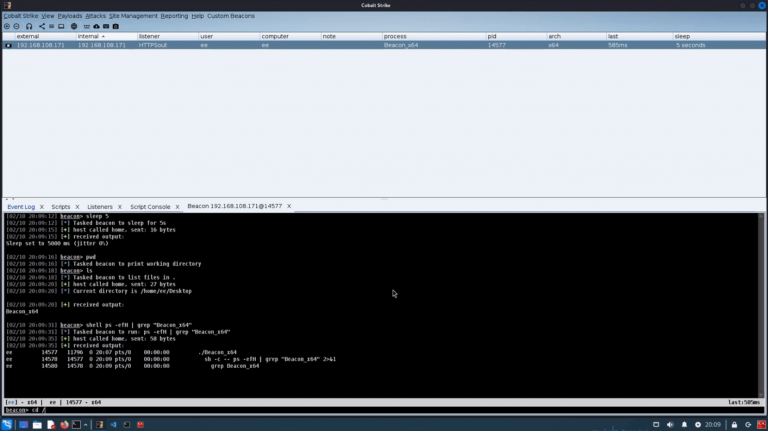
Task: Open the notifications bell in tray
Action: (684, 425)
